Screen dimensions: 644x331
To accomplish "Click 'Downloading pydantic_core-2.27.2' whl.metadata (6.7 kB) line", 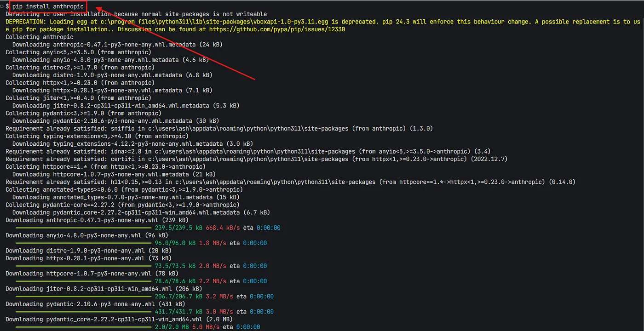I will coord(141,212).
